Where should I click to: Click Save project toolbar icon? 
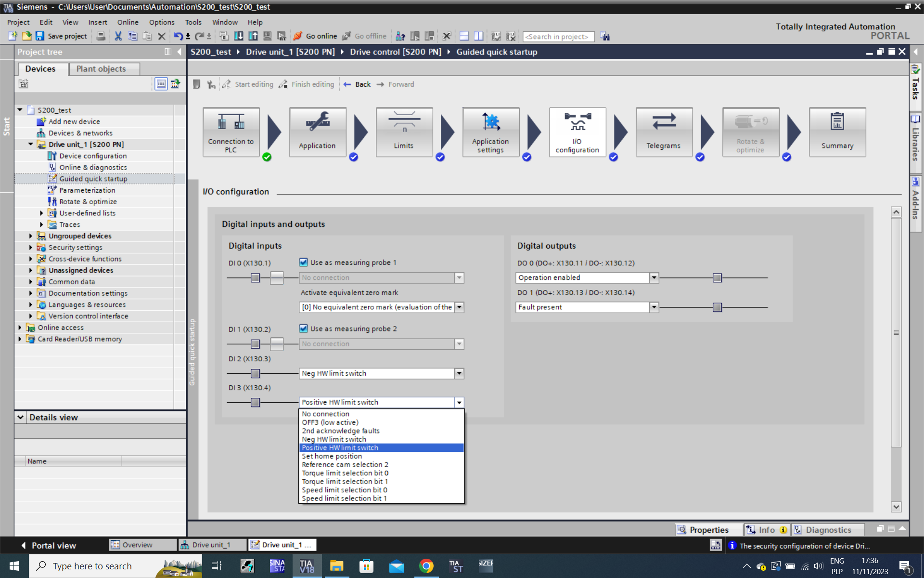pos(40,36)
